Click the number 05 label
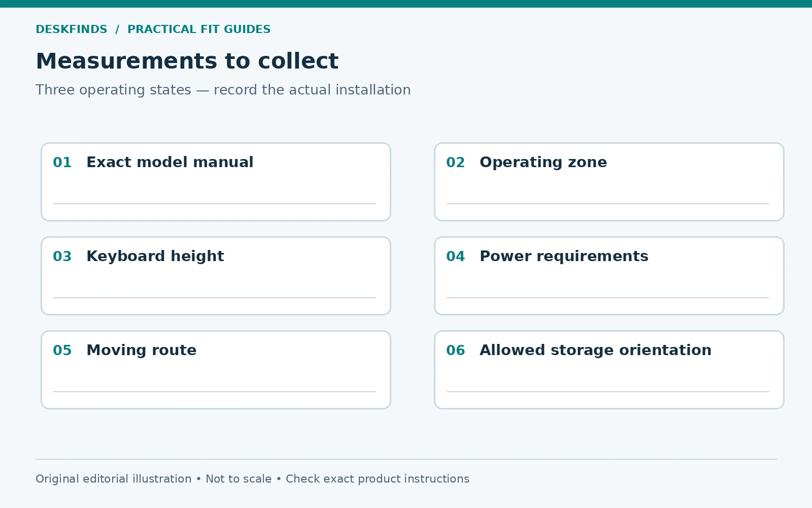The height and width of the screenshot is (508, 812). click(x=62, y=351)
